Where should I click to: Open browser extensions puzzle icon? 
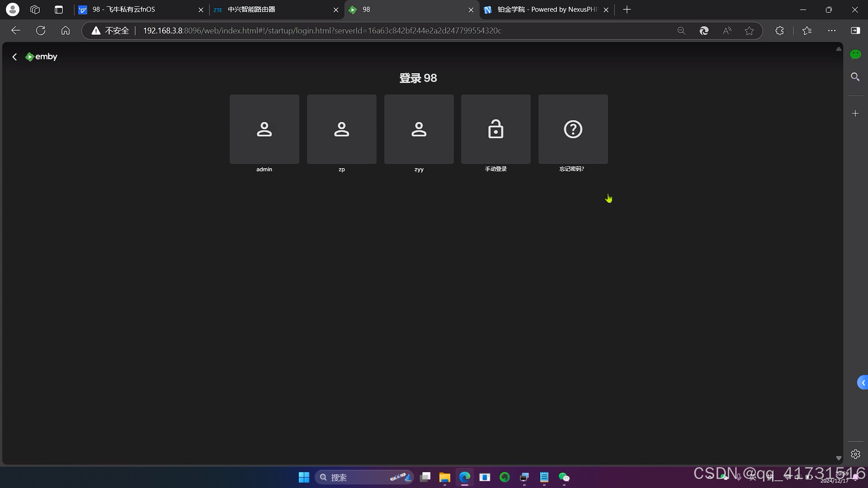pos(779,31)
